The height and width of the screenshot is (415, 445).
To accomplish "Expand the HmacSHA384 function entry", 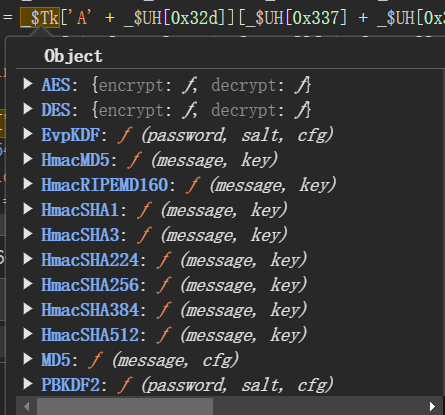I will pyautogui.click(x=28, y=309).
